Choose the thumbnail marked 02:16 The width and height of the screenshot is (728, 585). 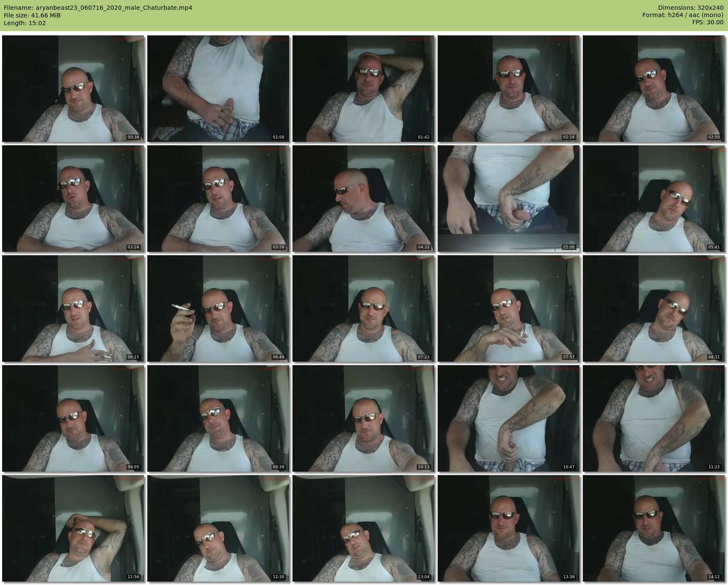click(508, 89)
